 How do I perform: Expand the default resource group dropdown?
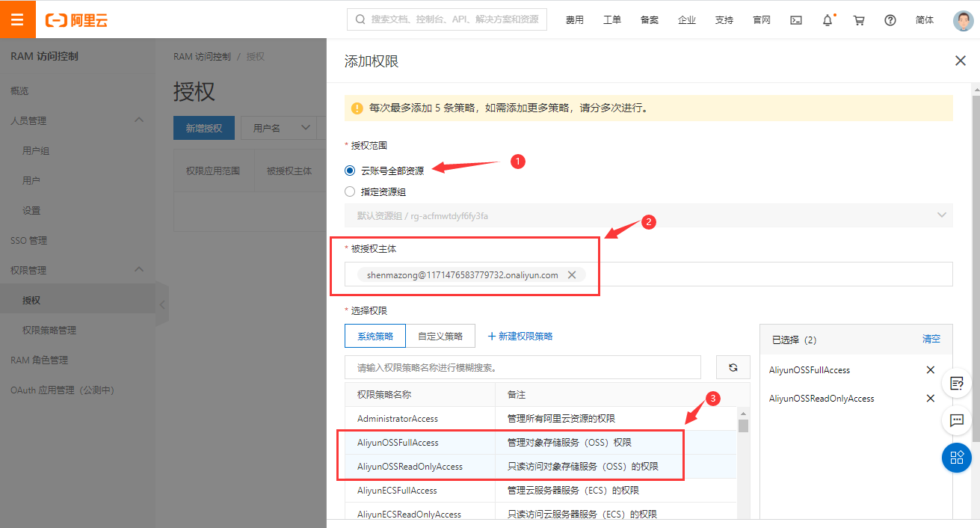[649, 215]
